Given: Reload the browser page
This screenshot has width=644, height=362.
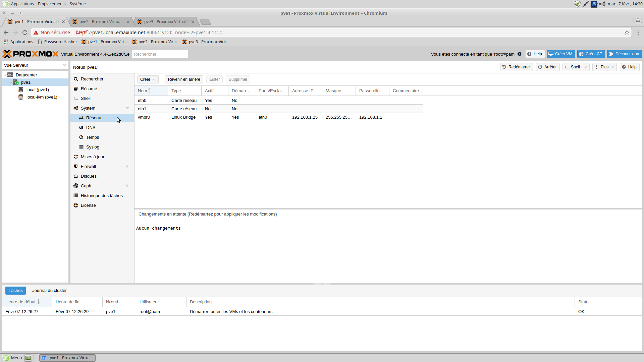Looking at the screenshot, I should (25, 33).
